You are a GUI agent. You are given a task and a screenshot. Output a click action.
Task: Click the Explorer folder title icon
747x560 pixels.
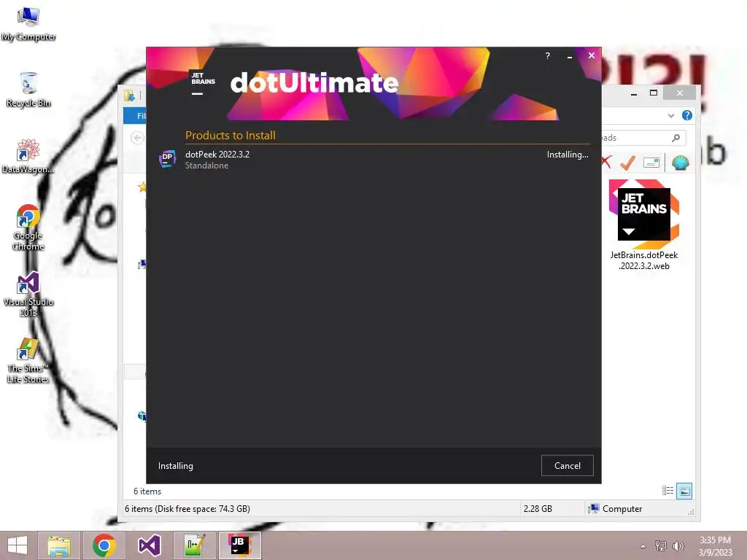coord(129,96)
